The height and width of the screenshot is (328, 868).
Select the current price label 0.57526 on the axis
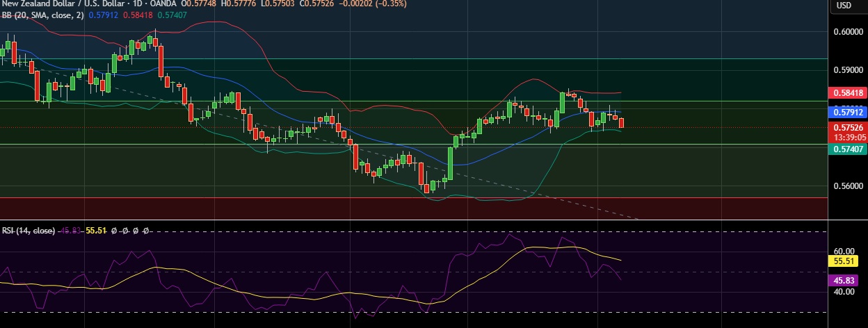848,128
